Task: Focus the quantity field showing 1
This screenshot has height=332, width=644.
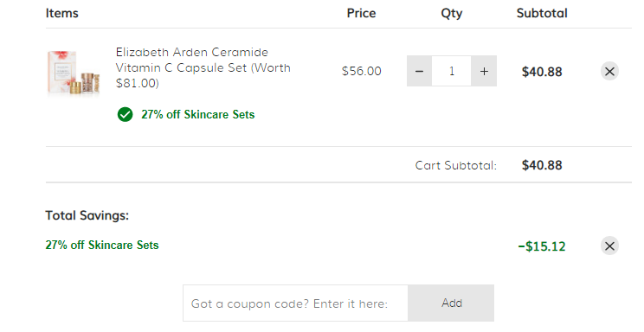Action: coord(451,71)
